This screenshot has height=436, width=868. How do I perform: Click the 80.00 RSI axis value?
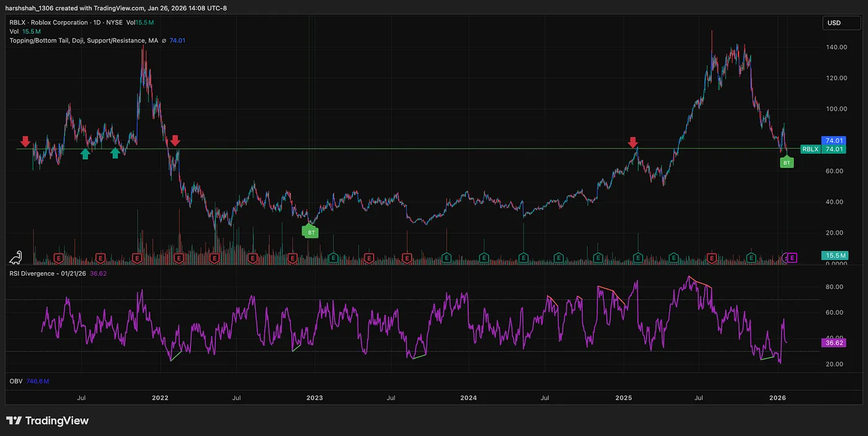click(835, 287)
